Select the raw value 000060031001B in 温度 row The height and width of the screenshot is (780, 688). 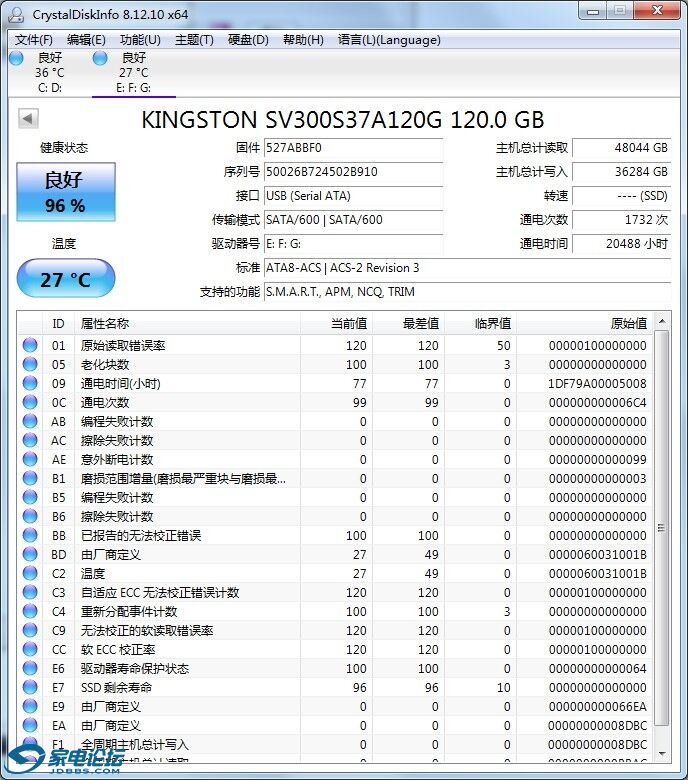click(x=597, y=574)
